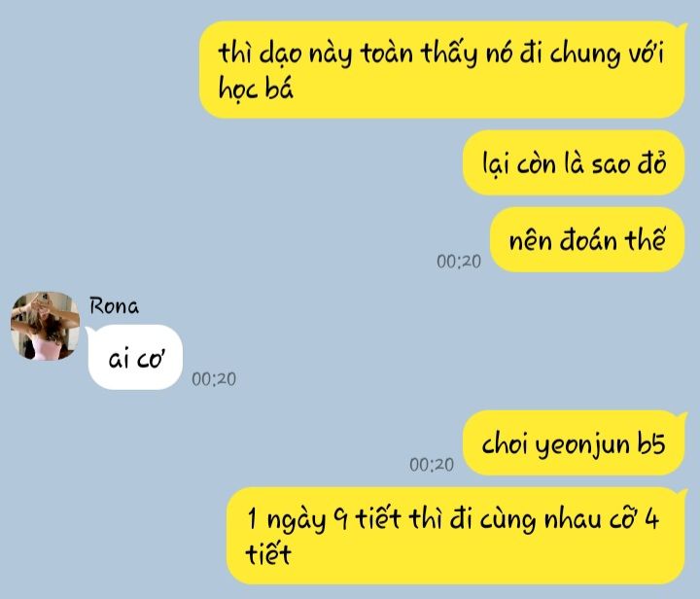Click the word 'choi' in the yeonjun message
This screenshot has width=700, height=599.
505,442
